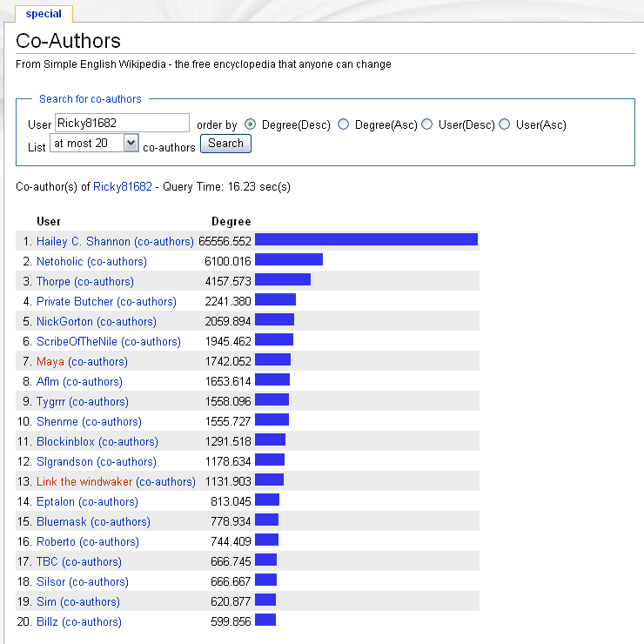Screen dimensions: 644x644
Task: Open co-authors link for TBC
Action: [x=91, y=561]
